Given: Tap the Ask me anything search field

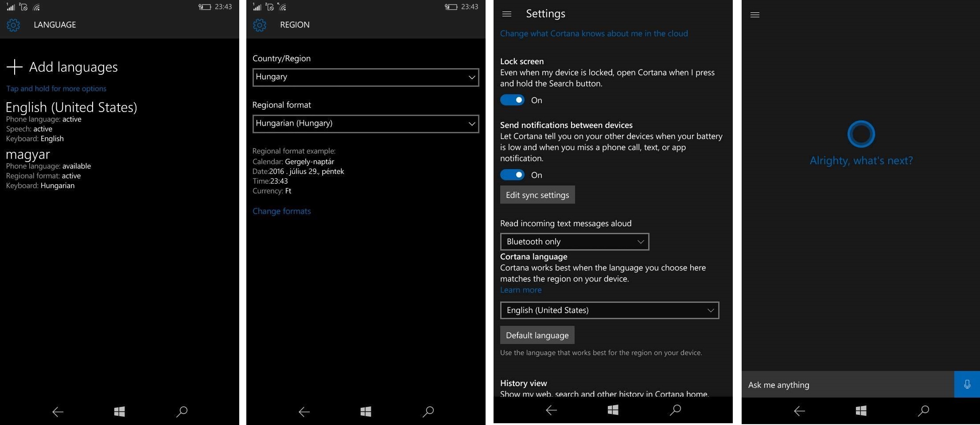Looking at the screenshot, I should 848,384.
